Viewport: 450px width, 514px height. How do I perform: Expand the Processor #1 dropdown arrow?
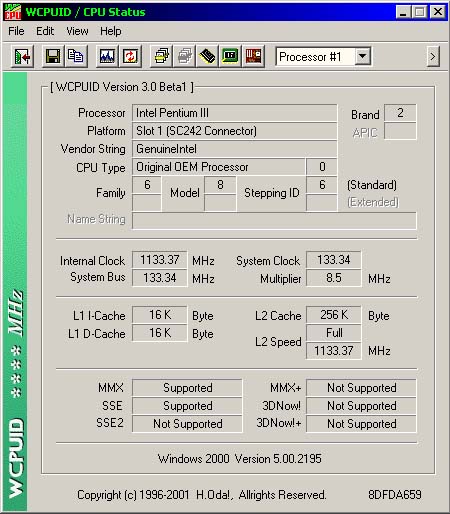click(362, 56)
